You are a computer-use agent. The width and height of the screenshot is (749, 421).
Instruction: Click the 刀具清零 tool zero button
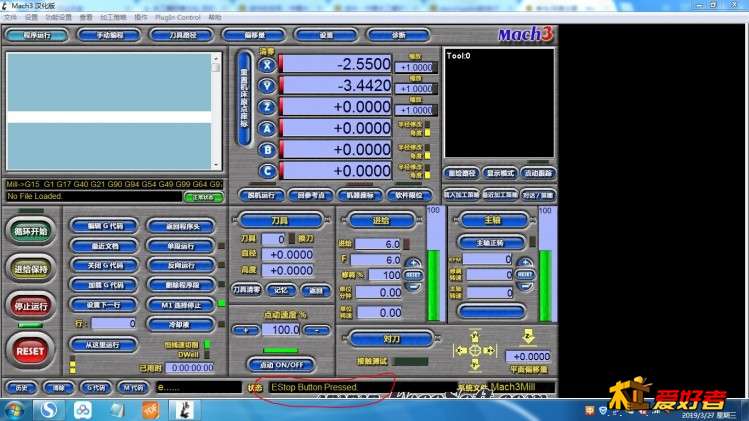pos(246,290)
